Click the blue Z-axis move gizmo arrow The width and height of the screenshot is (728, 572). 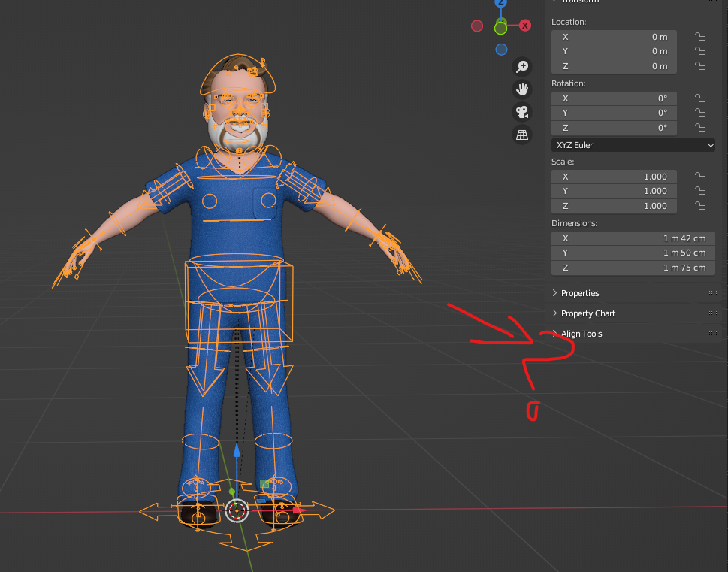pos(237,449)
